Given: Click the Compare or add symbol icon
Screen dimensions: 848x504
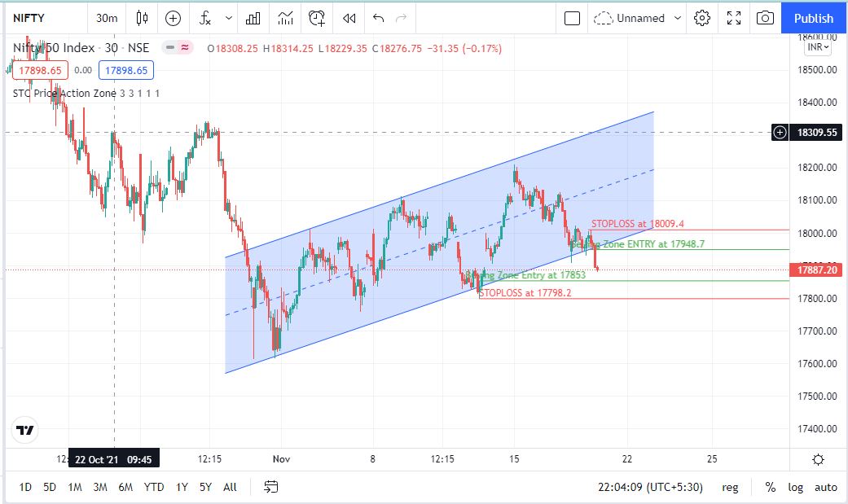Looking at the screenshot, I should click(x=174, y=18).
